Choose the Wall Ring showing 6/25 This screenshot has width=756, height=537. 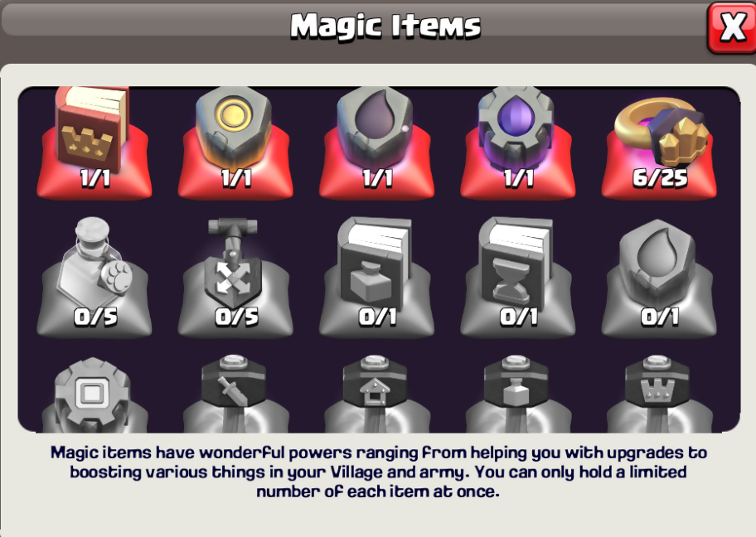point(661,132)
